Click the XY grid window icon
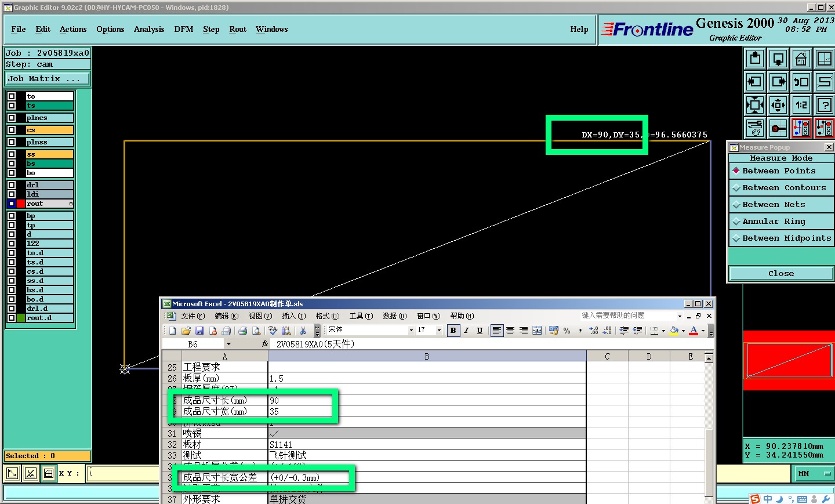This screenshot has width=835, height=504. point(824,59)
